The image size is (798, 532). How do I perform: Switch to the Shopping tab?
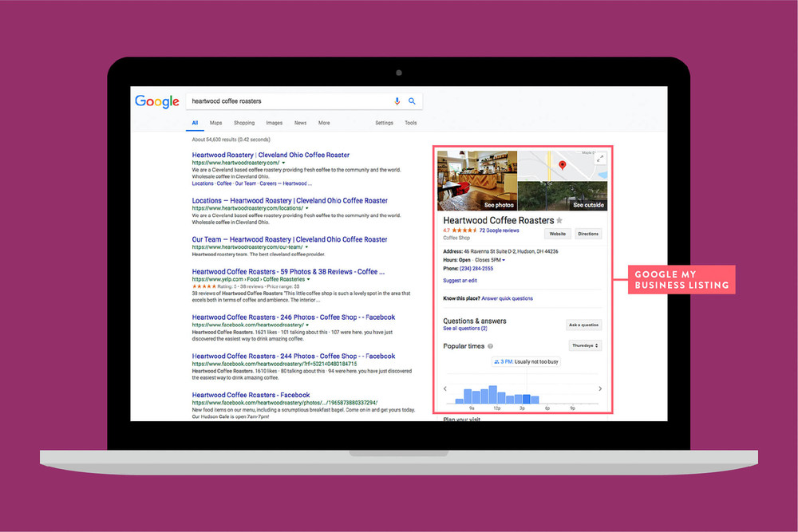coord(244,123)
